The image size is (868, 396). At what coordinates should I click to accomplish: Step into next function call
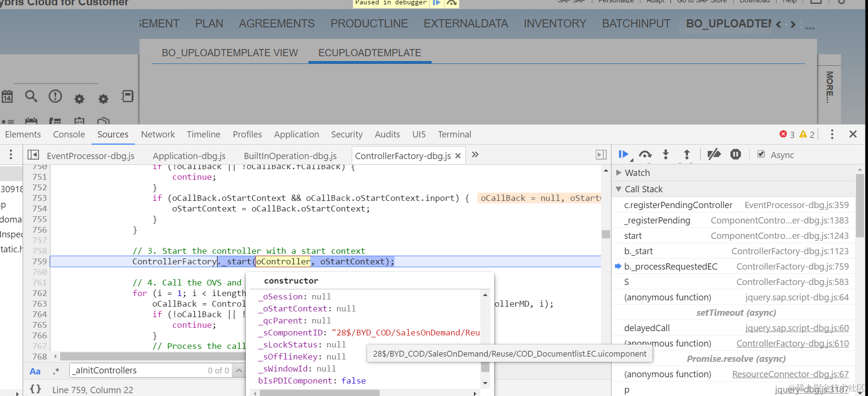click(x=666, y=155)
